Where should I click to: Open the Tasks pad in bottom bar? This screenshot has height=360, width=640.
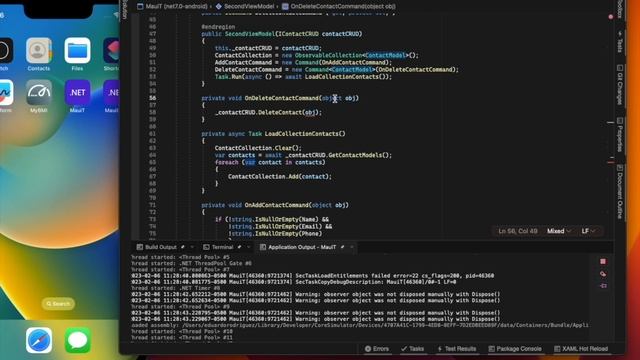coord(412,349)
